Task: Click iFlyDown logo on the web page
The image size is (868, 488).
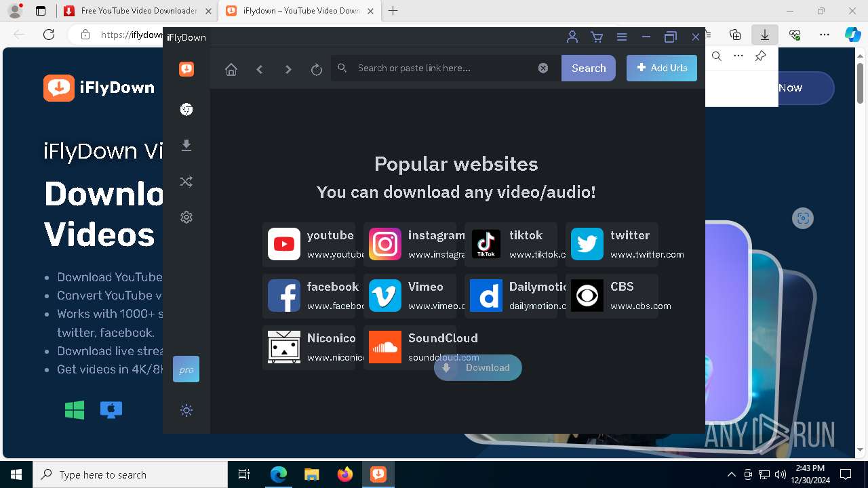Action: [x=99, y=87]
